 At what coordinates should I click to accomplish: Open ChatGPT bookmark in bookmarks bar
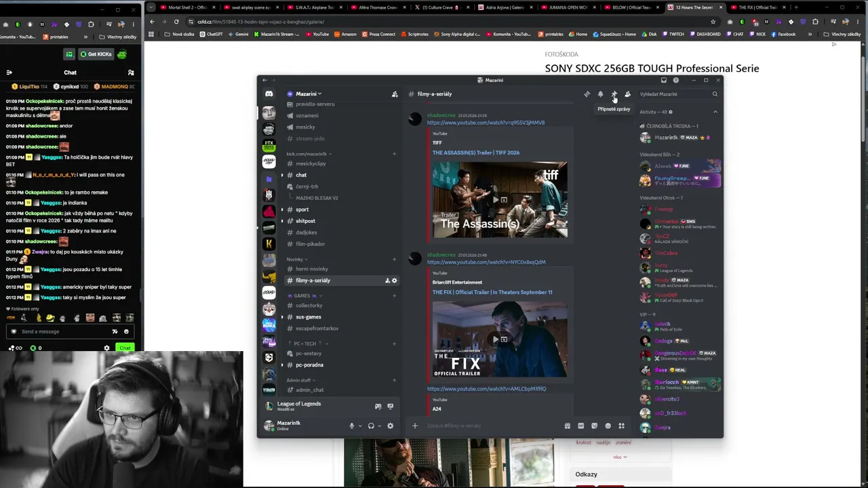click(211, 34)
